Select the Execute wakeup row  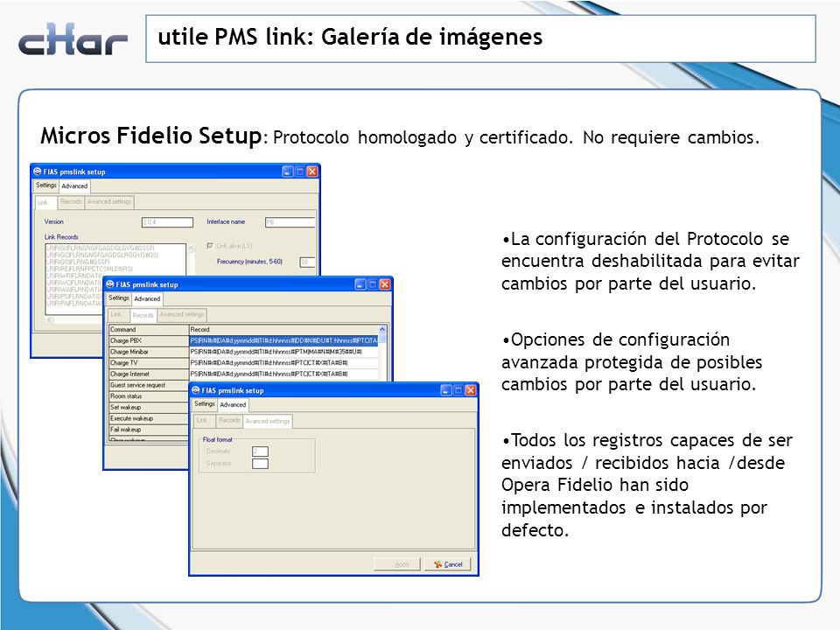(x=149, y=418)
